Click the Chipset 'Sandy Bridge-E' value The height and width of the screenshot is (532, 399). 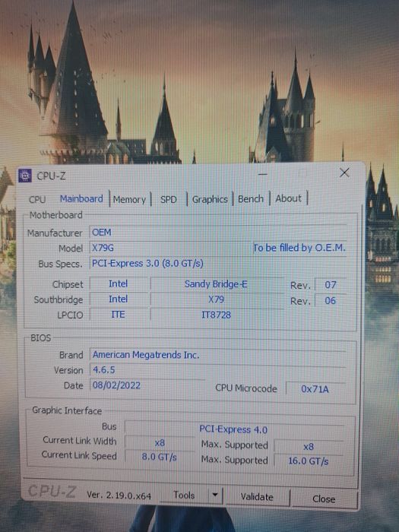coord(216,284)
